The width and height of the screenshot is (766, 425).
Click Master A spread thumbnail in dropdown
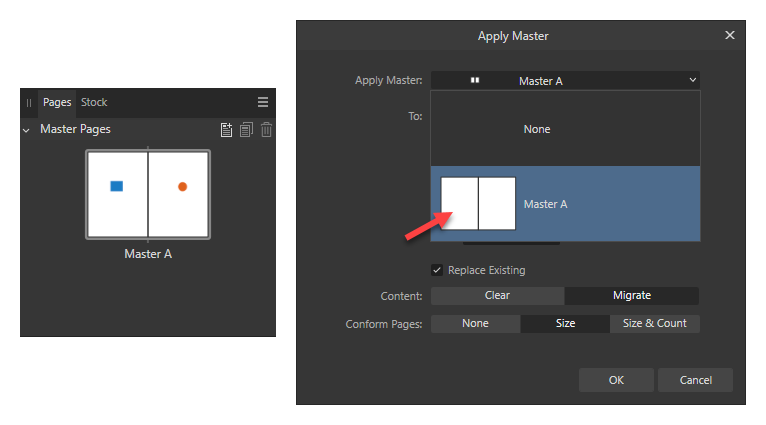478,203
